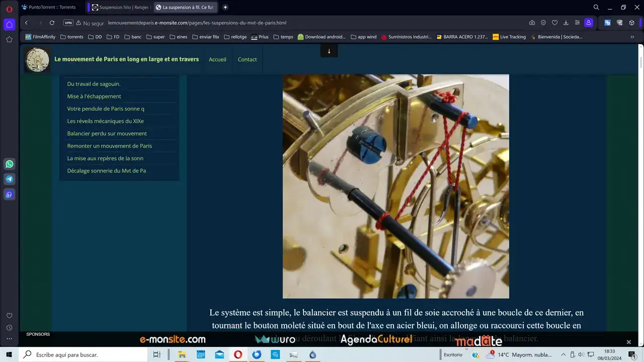This screenshot has height=362, width=644.
Task: Click the Windows search box
Action: [84, 354]
